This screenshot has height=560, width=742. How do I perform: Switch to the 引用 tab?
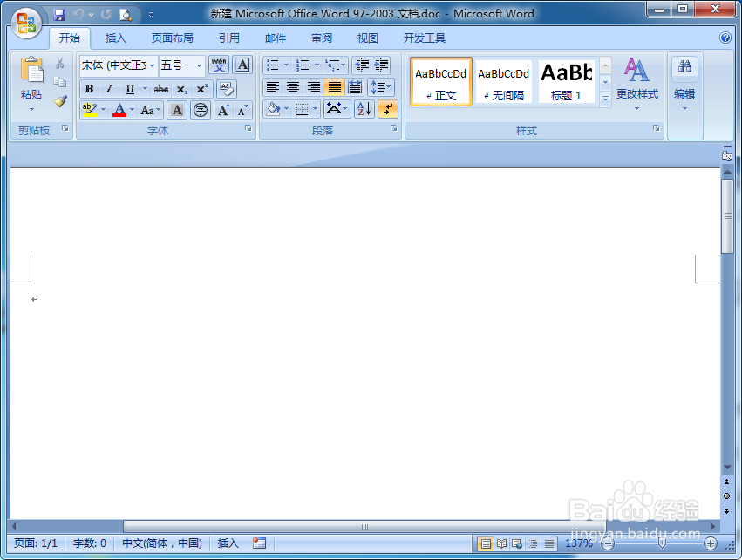pyautogui.click(x=229, y=38)
